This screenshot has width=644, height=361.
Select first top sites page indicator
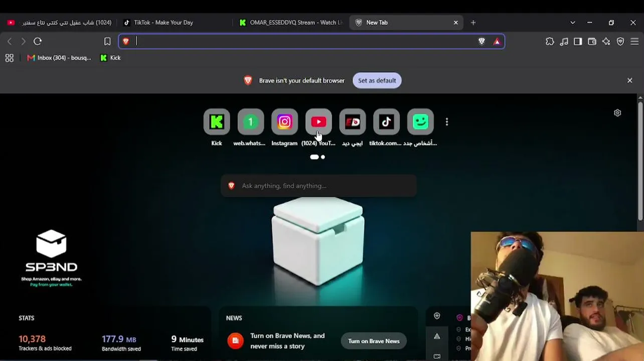click(314, 157)
